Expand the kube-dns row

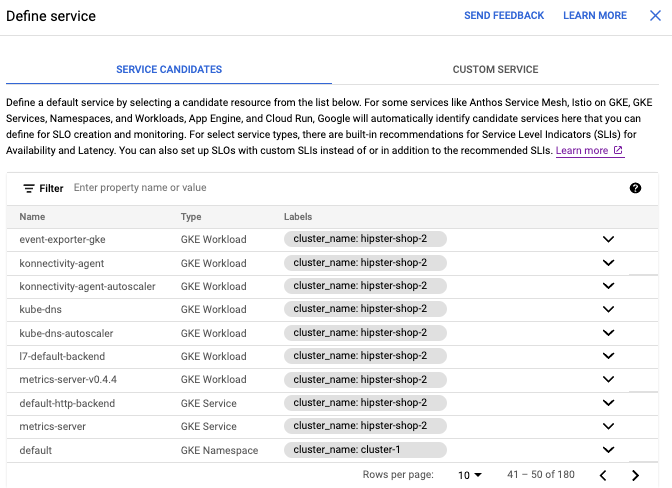point(608,310)
